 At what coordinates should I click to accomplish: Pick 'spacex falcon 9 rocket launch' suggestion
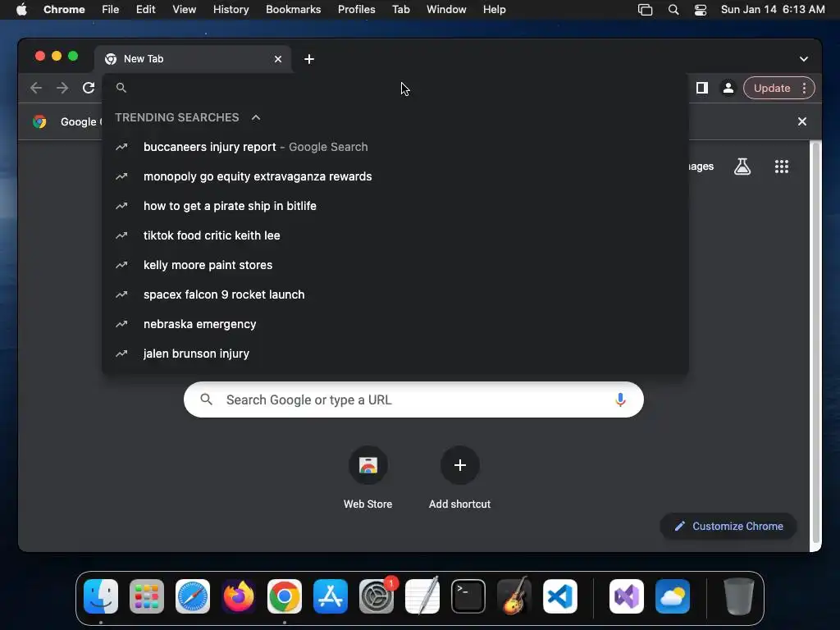[x=395, y=294]
